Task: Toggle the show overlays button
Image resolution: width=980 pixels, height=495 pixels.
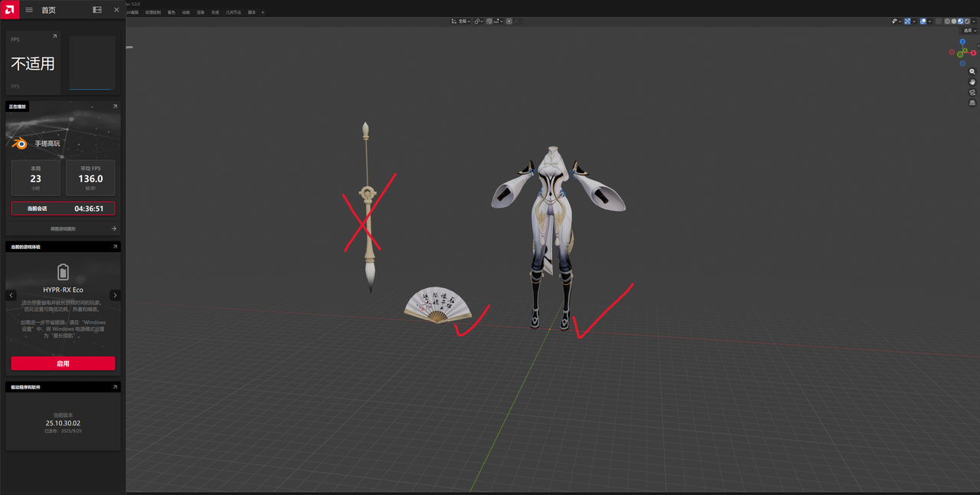Action: click(923, 21)
